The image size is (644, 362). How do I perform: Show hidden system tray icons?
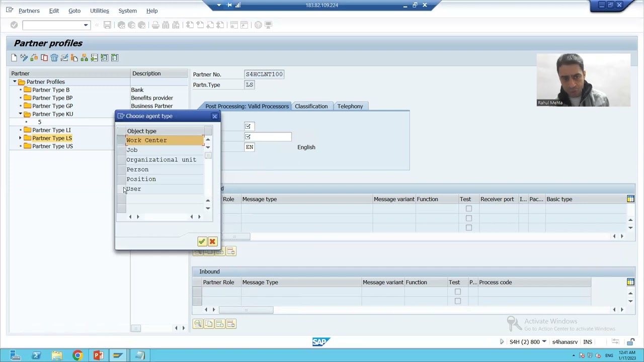coord(574,355)
